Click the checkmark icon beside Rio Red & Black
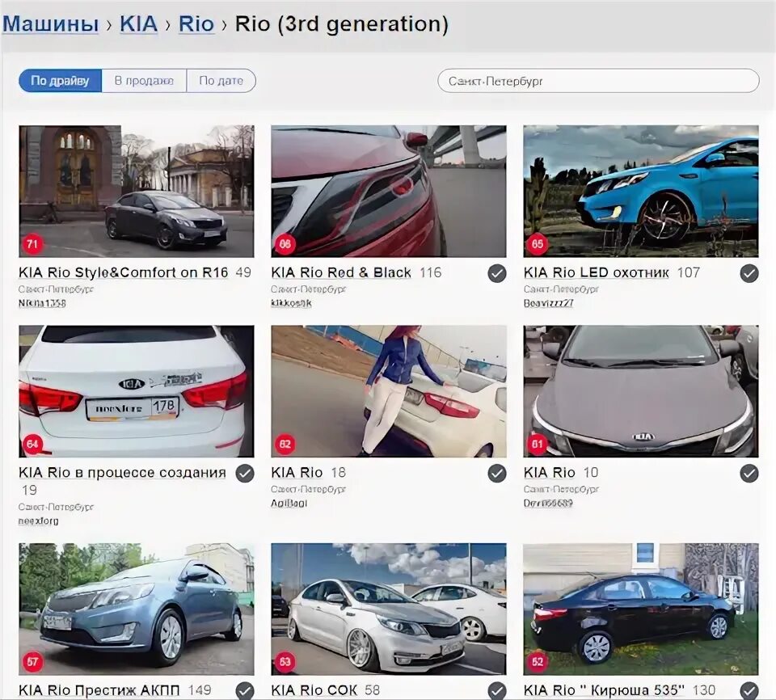The image size is (776, 700). pyautogui.click(x=497, y=273)
